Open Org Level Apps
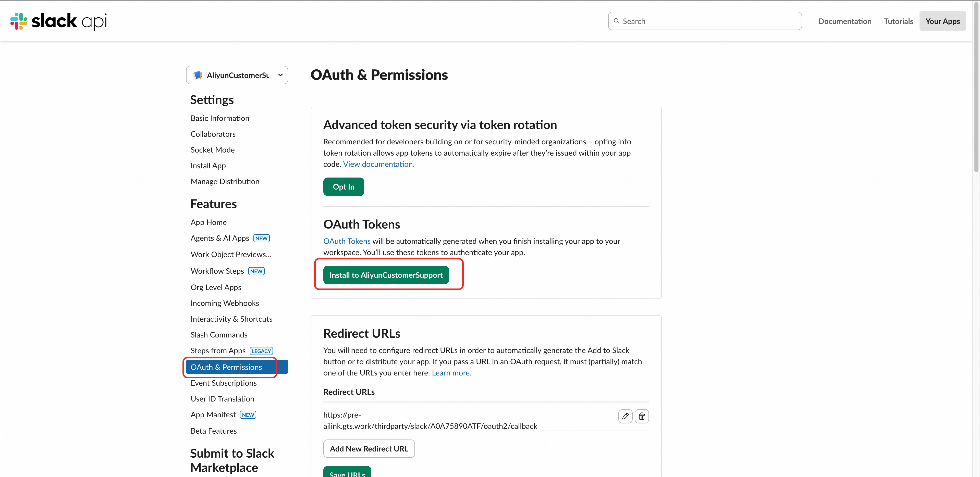 pos(216,287)
